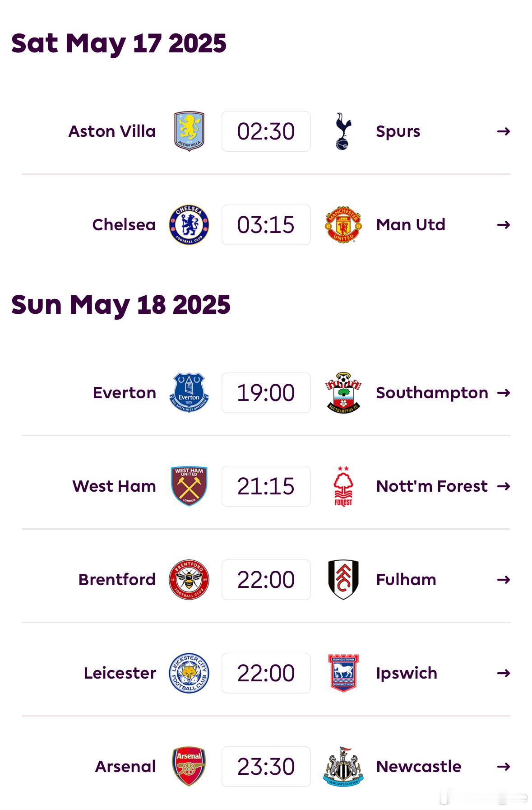The image size is (532, 810).
Task: Click the Ipswich Town crest
Action: [343, 673]
